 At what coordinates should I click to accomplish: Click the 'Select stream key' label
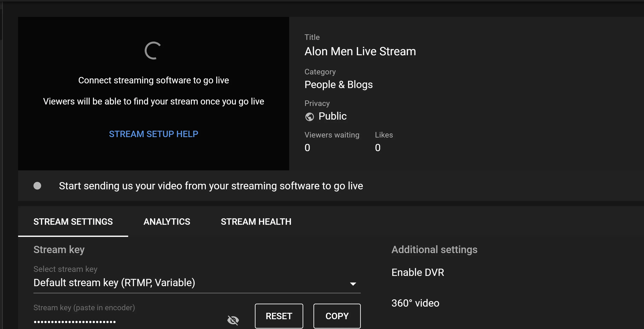[x=65, y=269]
